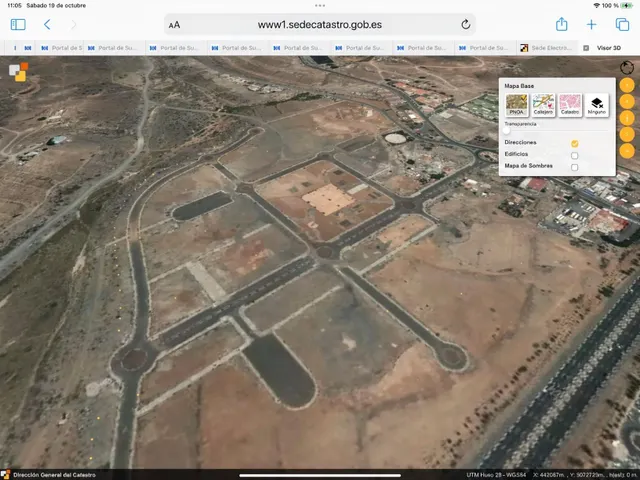
Task: Open the iPad multitasking three-dots menu
Action: (320, 6)
